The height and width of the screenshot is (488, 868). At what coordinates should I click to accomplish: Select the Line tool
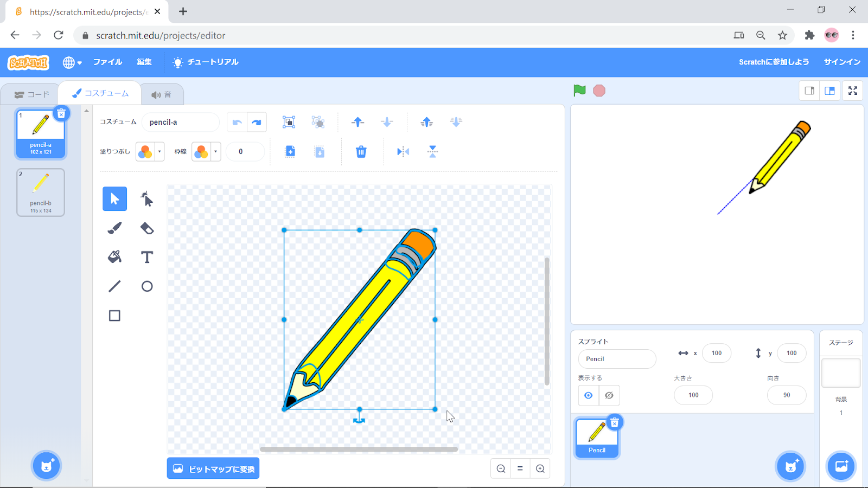click(x=114, y=286)
